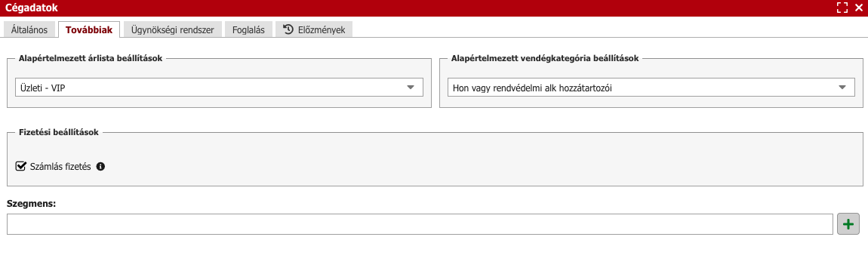
Task: Open the Ügynökségi rendszer tab
Action: [x=172, y=30]
